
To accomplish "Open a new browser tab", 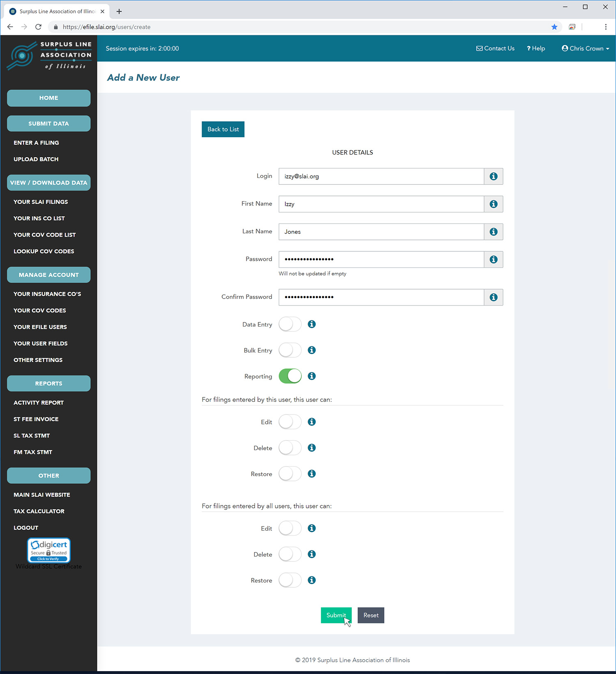I will click(119, 12).
